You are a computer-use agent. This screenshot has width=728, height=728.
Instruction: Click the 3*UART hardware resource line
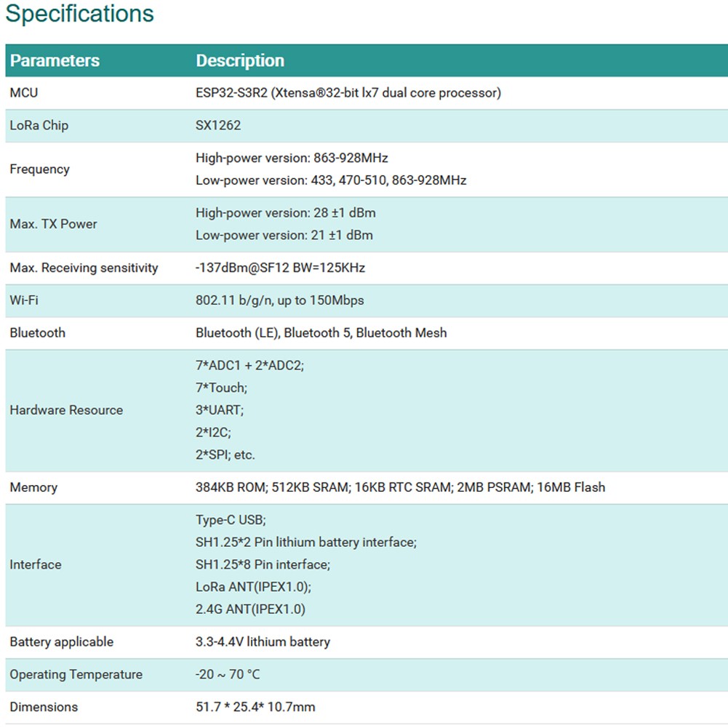(x=220, y=410)
